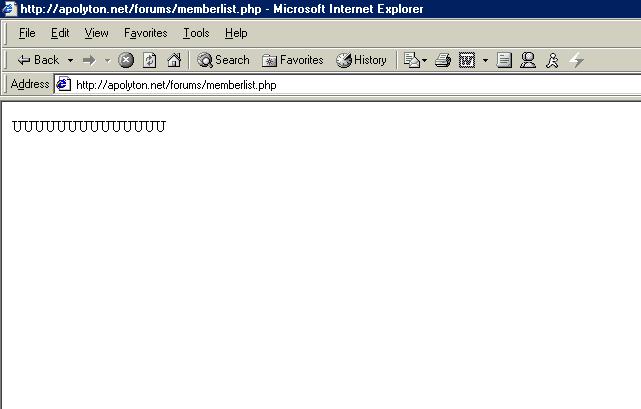Open the Tools menu

[x=196, y=33]
